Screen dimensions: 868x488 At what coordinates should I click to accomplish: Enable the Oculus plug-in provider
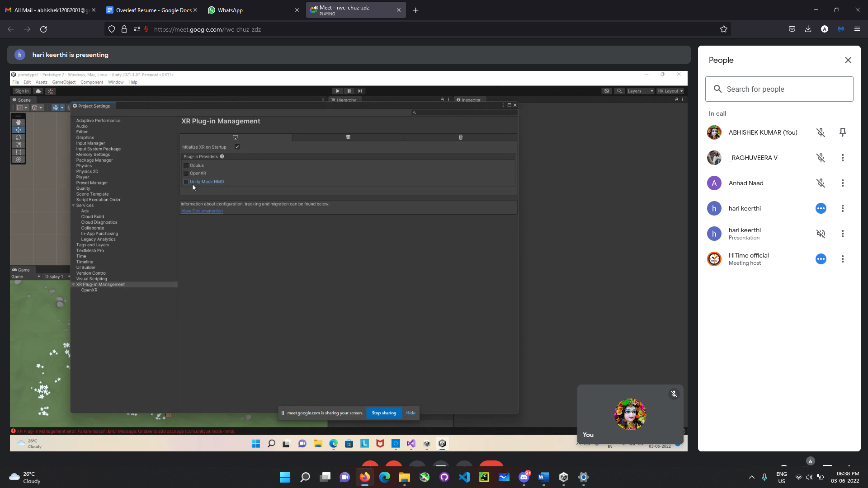(186, 165)
